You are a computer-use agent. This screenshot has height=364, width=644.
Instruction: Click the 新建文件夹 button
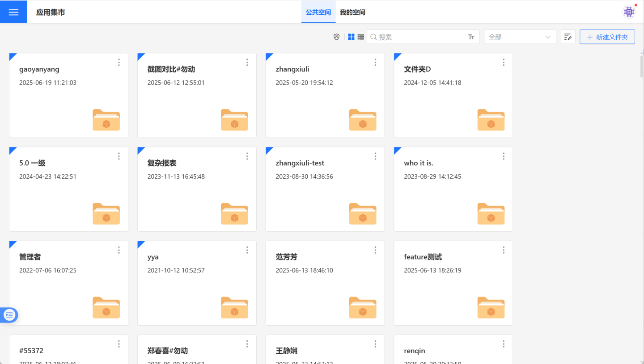click(x=607, y=37)
